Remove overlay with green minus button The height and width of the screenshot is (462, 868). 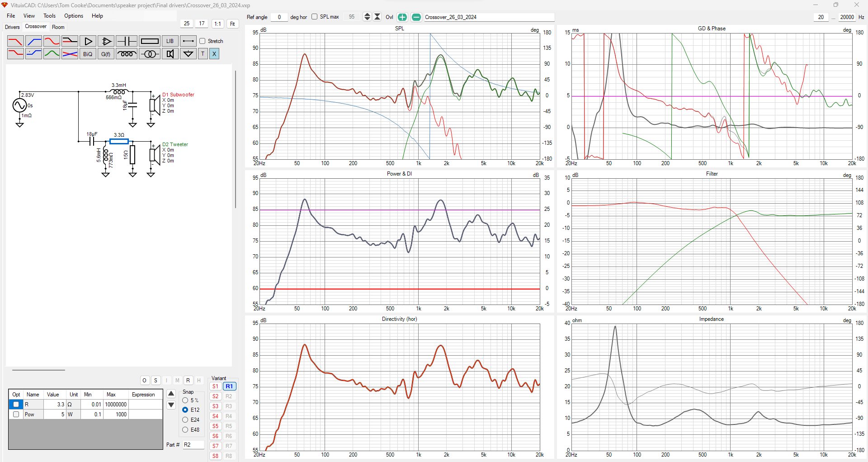click(x=416, y=17)
